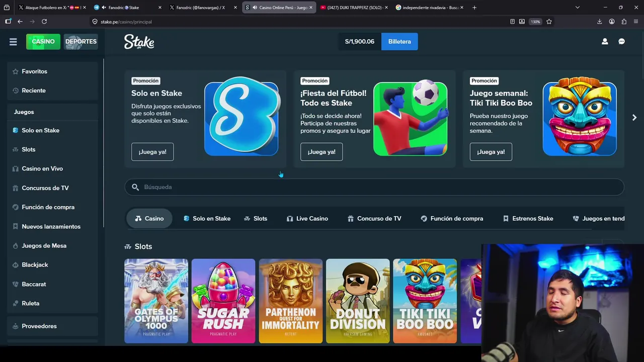Open Reciente in the sidebar
This screenshot has width=644, height=362.
coord(52,90)
